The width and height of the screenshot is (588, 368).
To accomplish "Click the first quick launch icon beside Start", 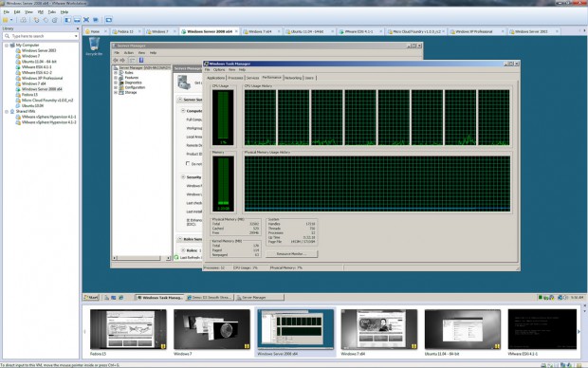I will coord(107,298).
